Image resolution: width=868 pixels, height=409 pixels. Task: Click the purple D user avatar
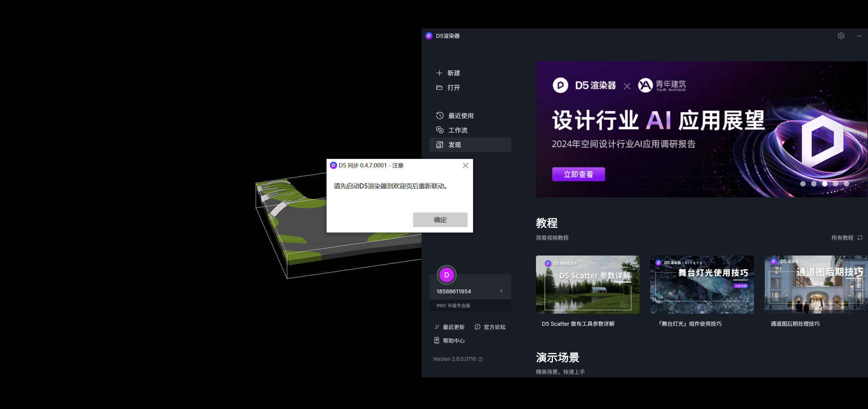[x=446, y=275]
